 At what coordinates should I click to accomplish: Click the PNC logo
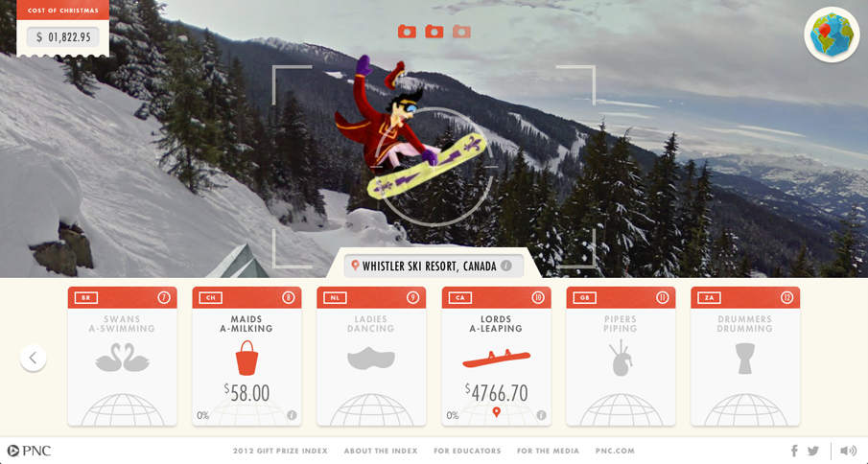click(29, 451)
